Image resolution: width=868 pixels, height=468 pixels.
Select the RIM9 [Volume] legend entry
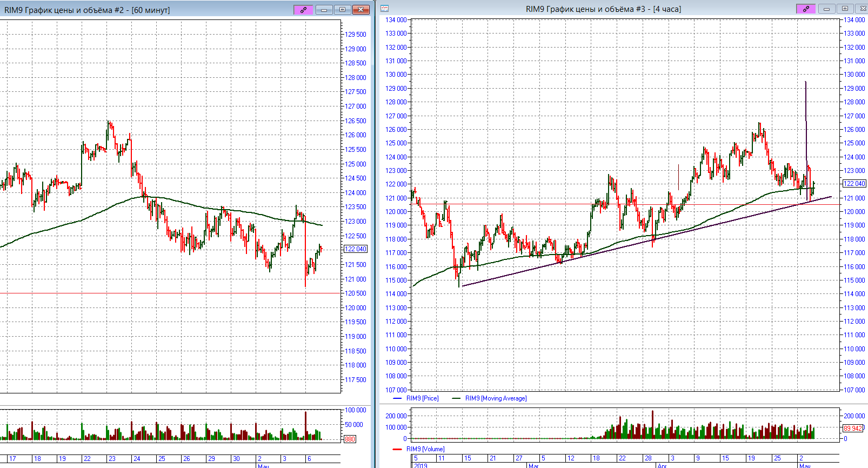[425, 449]
